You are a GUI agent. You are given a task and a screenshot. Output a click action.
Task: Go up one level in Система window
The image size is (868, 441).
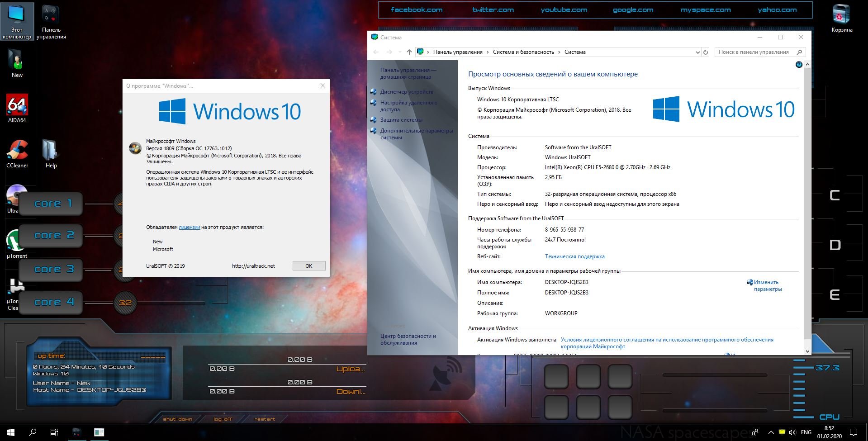point(409,52)
